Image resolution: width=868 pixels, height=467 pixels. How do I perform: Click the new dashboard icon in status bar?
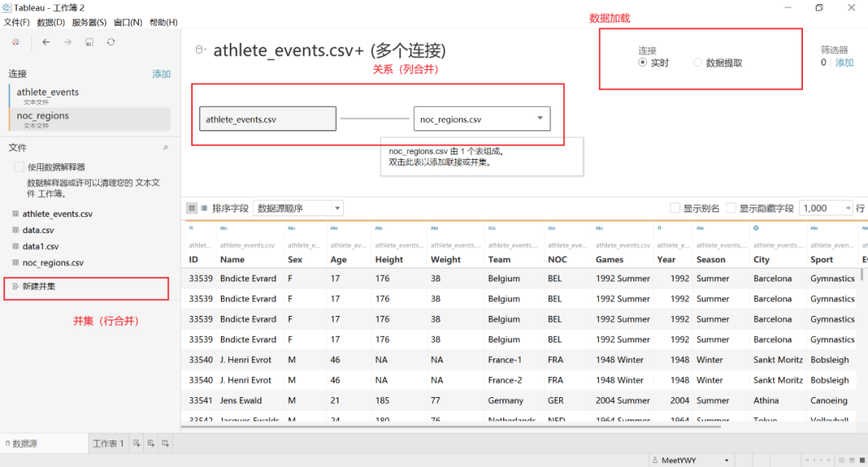coord(151,443)
